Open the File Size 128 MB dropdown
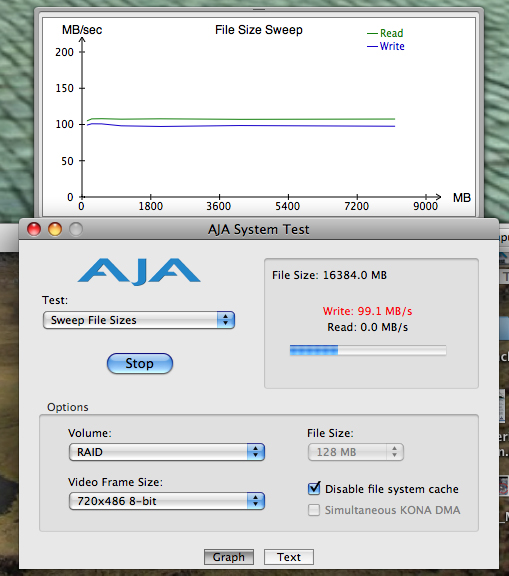The height and width of the screenshot is (576, 509). point(355,452)
